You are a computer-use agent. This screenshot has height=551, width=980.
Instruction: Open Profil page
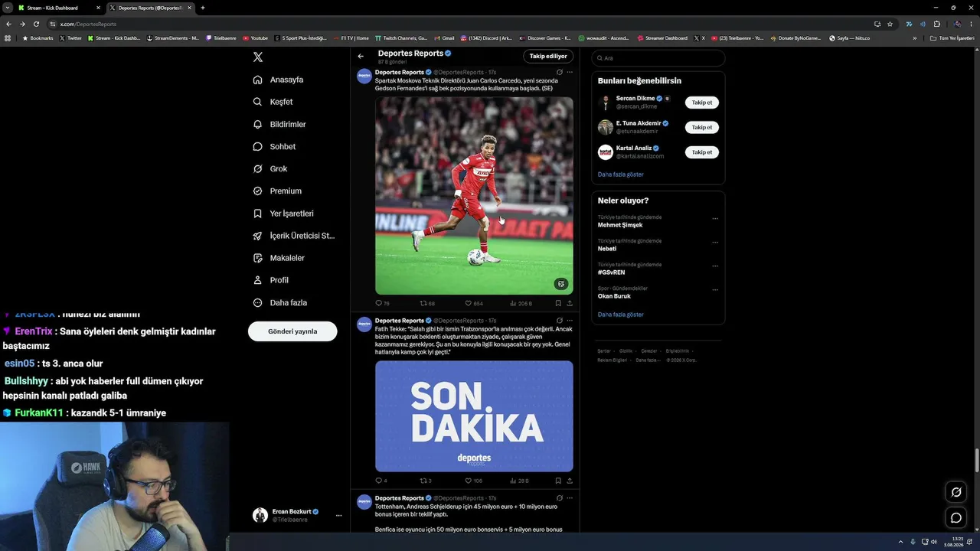270,280
